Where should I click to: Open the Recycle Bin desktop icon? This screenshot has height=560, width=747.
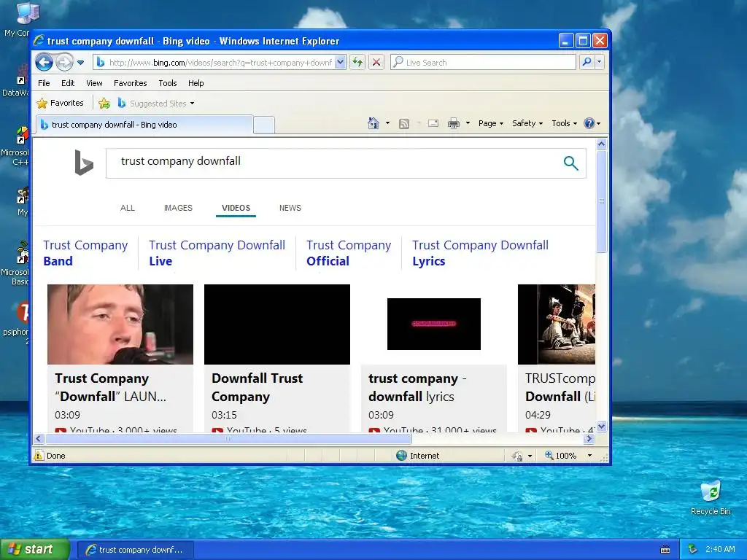click(711, 497)
